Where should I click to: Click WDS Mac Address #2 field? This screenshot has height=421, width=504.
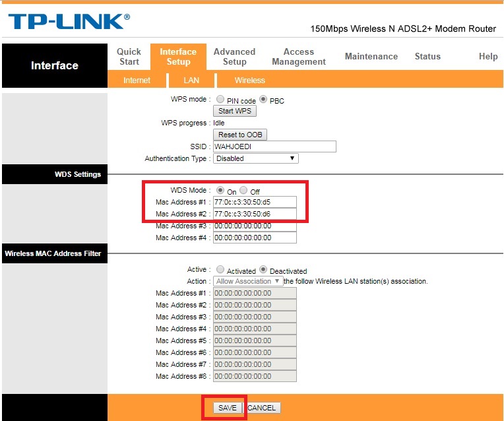point(255,214)
